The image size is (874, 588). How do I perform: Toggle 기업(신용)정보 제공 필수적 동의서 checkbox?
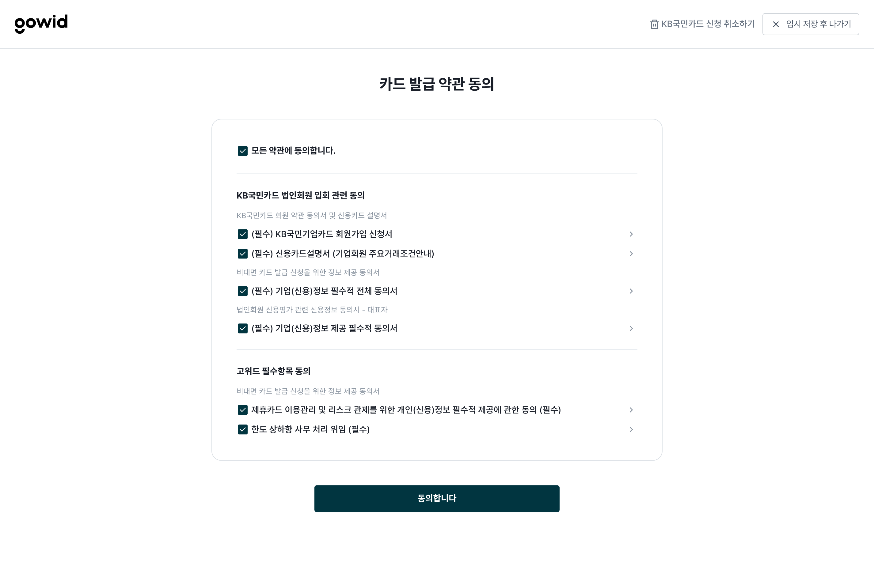(242, 329)
